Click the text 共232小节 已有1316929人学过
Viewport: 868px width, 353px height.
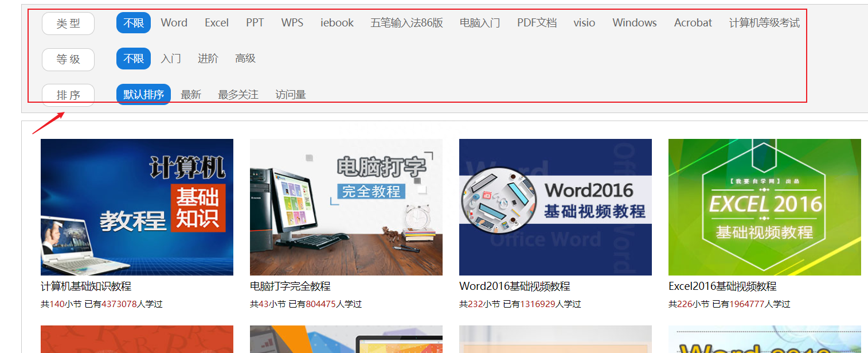click(520, 304)
